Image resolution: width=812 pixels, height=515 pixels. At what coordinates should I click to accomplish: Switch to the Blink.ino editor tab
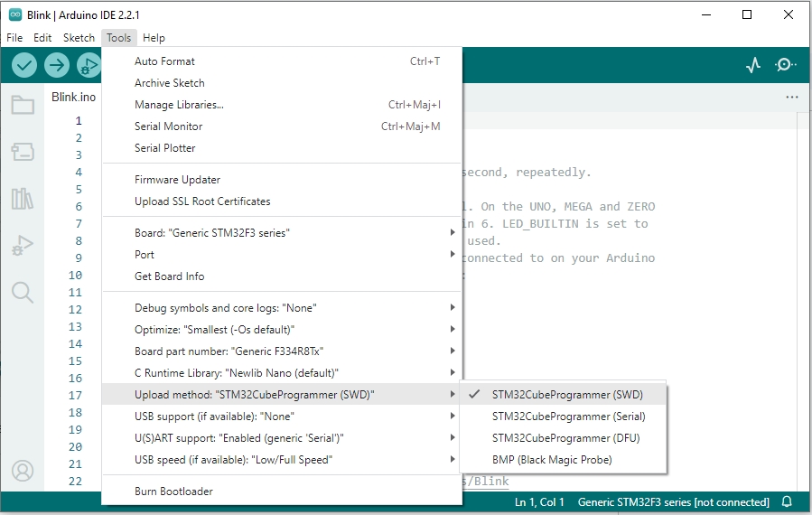(73, 98)
